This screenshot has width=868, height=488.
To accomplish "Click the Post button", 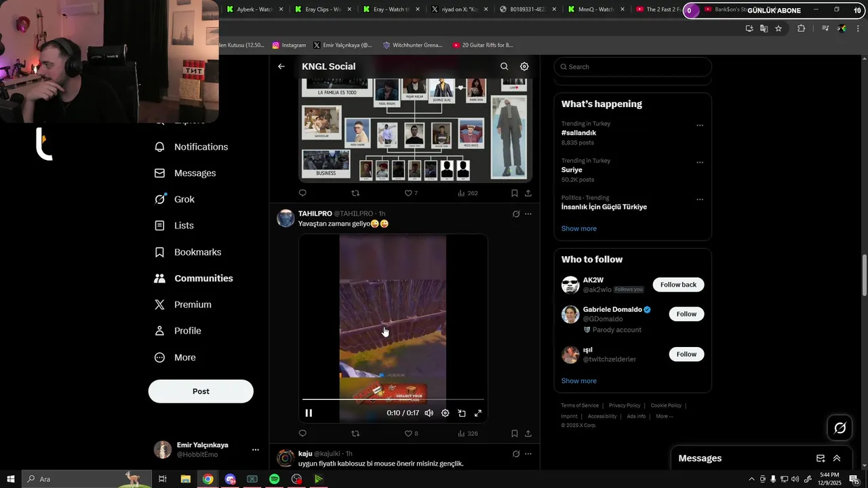I will tap(201, 391).
